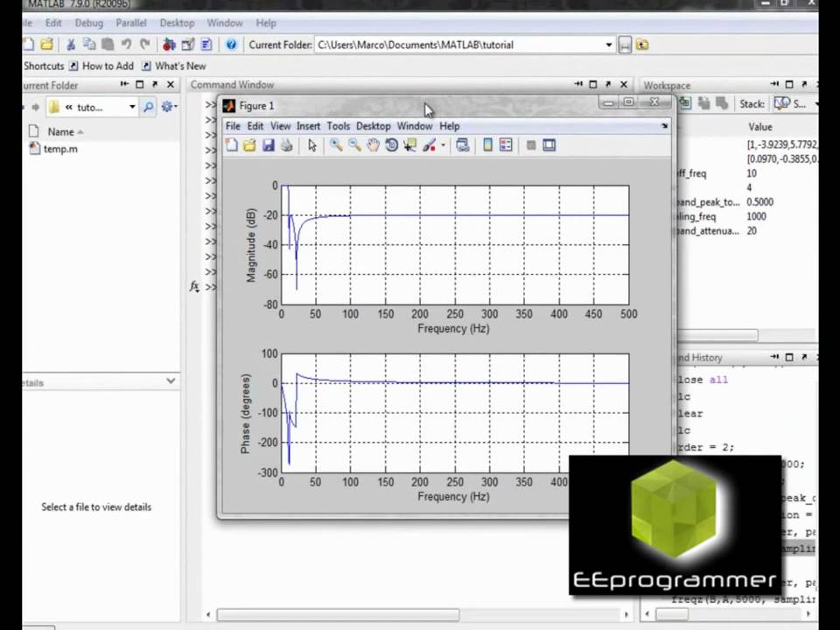
Task: Click the Shortcuts label
Action: (44, 66)
